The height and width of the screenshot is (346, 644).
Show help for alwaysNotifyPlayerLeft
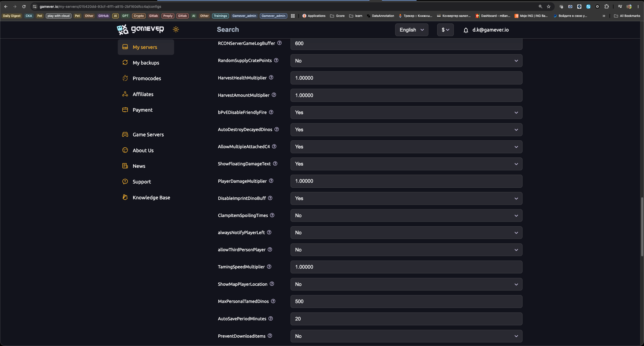pyautogui.click(x=269, y=232)
